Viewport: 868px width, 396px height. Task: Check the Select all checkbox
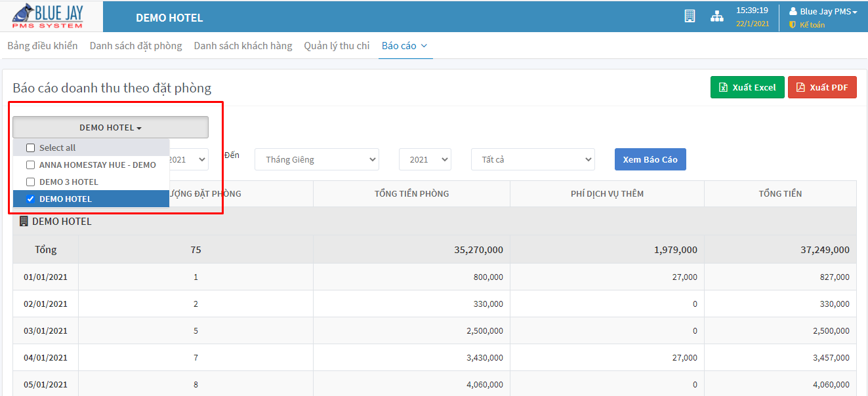tap(30, 148)
